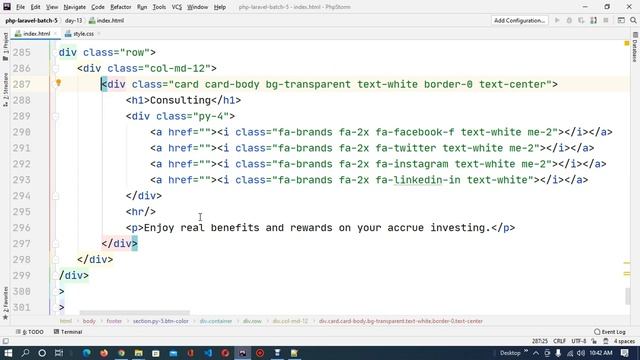640x360 pixels.
Task: Collapse code fold at line 289
Action: coord(55,116)
